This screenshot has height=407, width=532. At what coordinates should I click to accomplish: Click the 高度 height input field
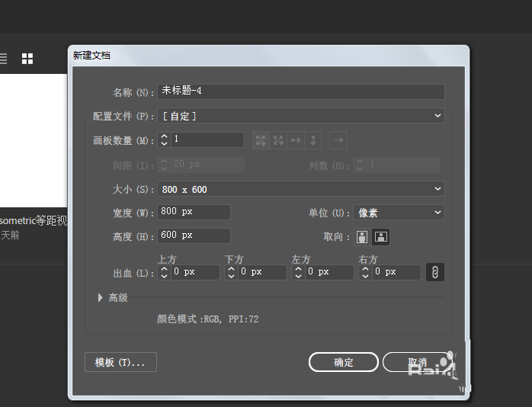tap(194, 236)
